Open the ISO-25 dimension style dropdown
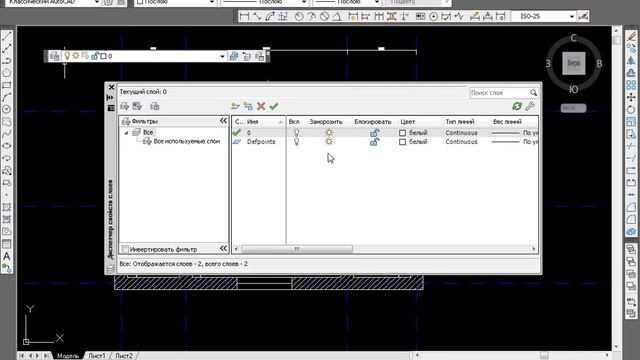 click(x=572, y=16)
